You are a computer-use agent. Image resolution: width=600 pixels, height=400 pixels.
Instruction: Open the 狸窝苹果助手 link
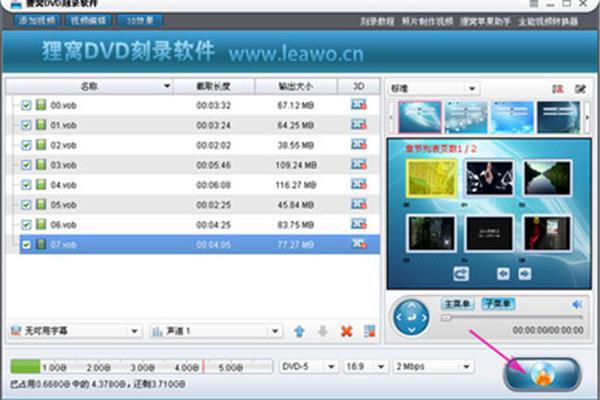pos(485,21)
